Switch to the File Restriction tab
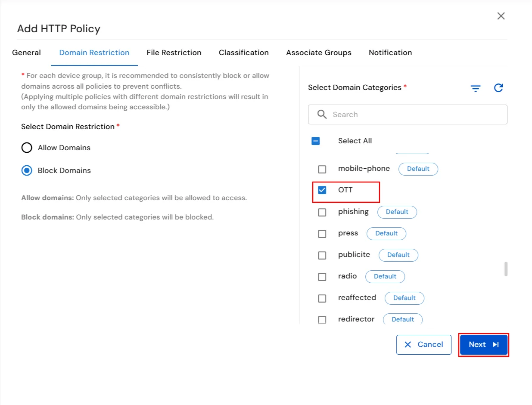The image size is (532, 405). pyautogui.click(x=174, y=53)
